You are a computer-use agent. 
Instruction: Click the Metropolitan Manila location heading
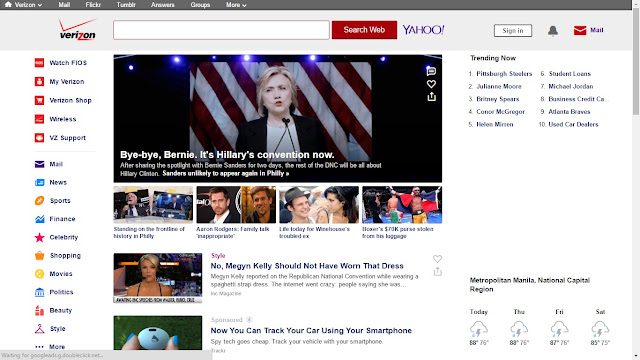530,285
